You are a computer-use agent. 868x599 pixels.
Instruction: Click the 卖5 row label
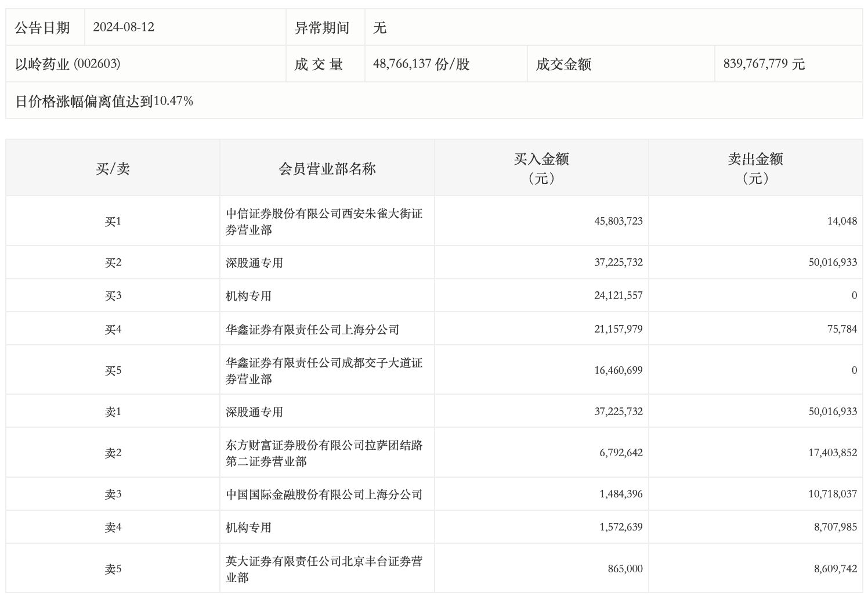[x=113, y=569]
